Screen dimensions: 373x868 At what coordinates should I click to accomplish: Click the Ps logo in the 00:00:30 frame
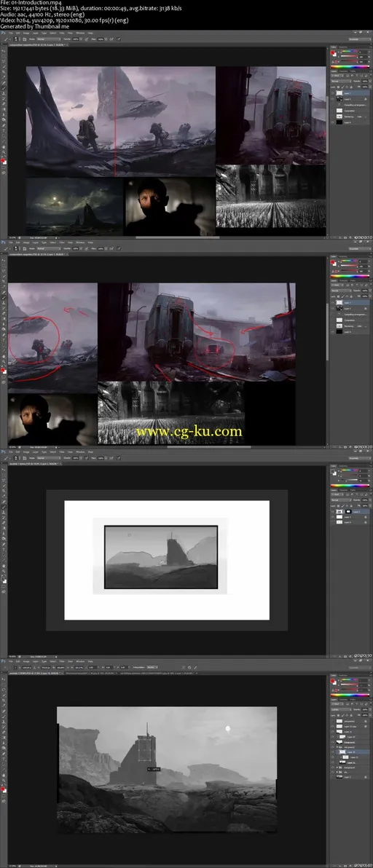click(3, 452)
